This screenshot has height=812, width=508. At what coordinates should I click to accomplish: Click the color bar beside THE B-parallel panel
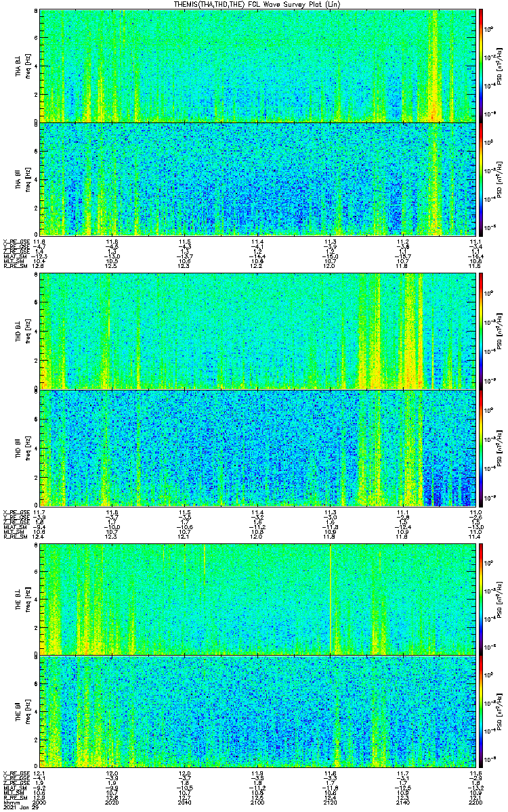click(481, 711)
